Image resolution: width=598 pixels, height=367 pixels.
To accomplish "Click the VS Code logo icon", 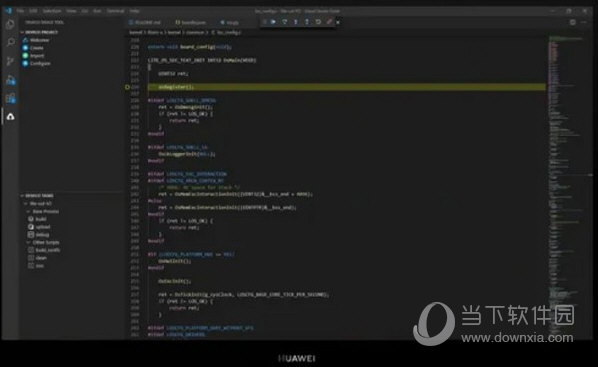I will pos(8,11).
